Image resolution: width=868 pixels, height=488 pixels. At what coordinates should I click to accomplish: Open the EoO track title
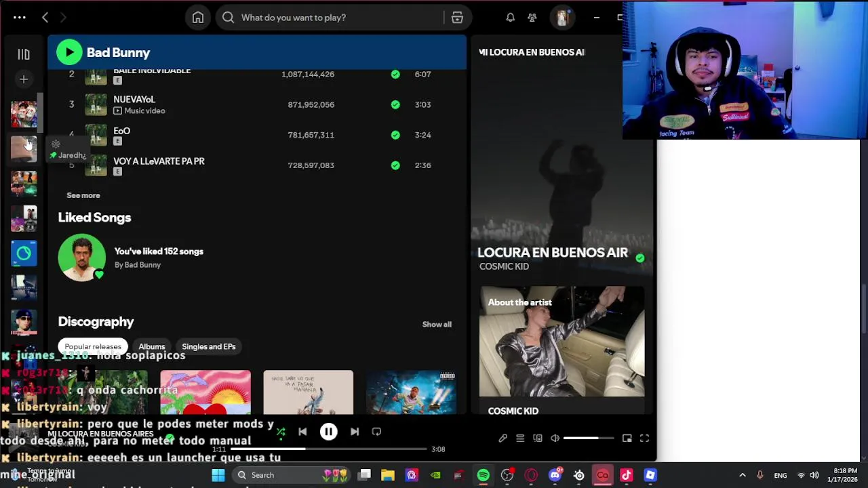(x=121, y=130)
